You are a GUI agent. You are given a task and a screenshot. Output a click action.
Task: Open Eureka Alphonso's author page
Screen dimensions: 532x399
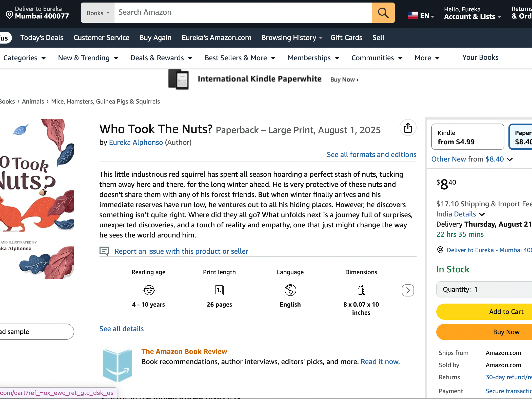[x=136, y=143]
